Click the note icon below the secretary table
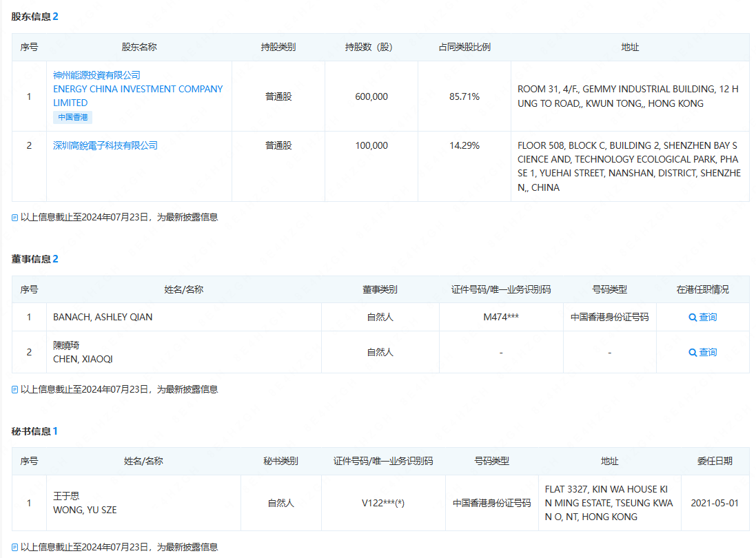Image resolution: width=756 pixels, height=558 pixels. (x=15, y=548)
